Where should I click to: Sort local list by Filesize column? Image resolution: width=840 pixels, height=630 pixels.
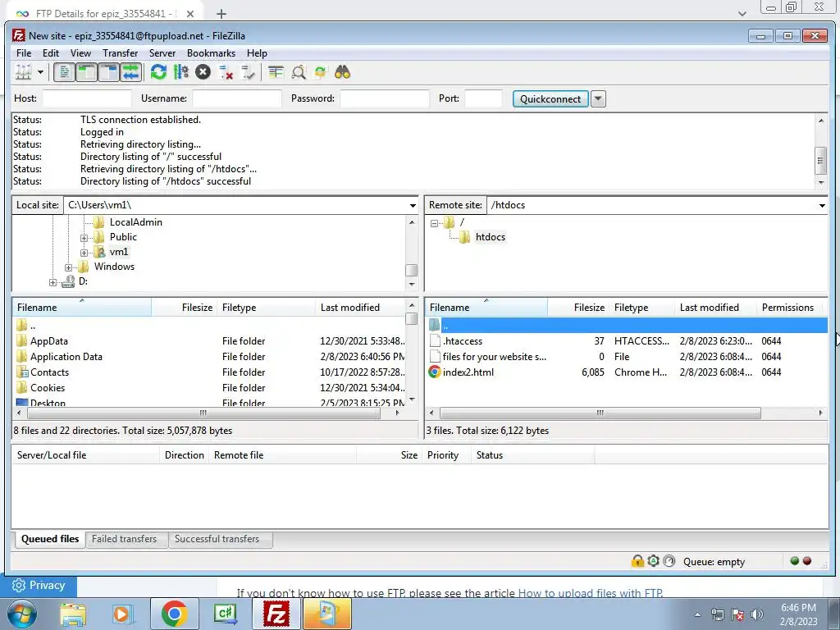pos(184,308)
